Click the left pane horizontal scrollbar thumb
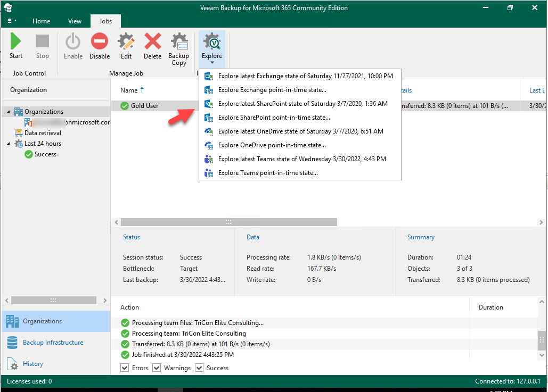 pyautogui.click(x=53, y=300)
